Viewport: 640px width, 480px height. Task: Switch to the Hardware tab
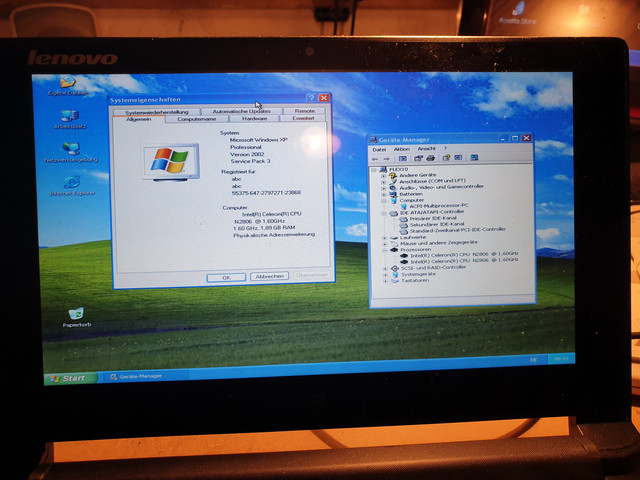pyautogui.click(x=254, y=118)
